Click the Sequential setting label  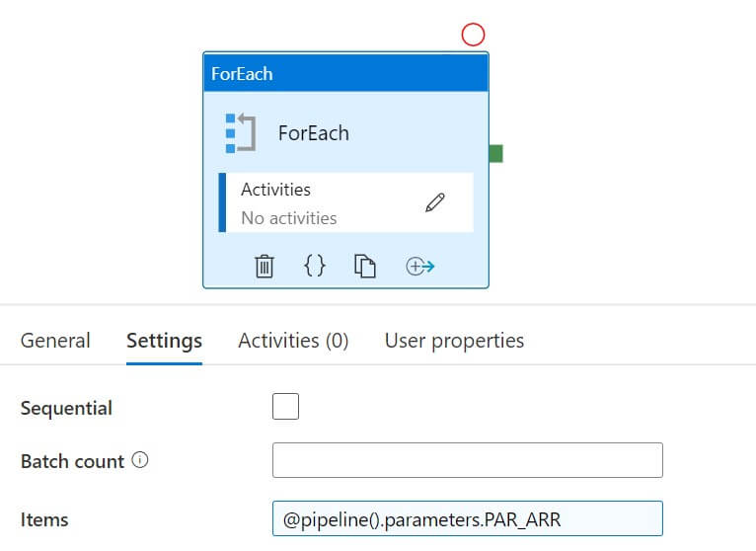(x=66, y=408)
